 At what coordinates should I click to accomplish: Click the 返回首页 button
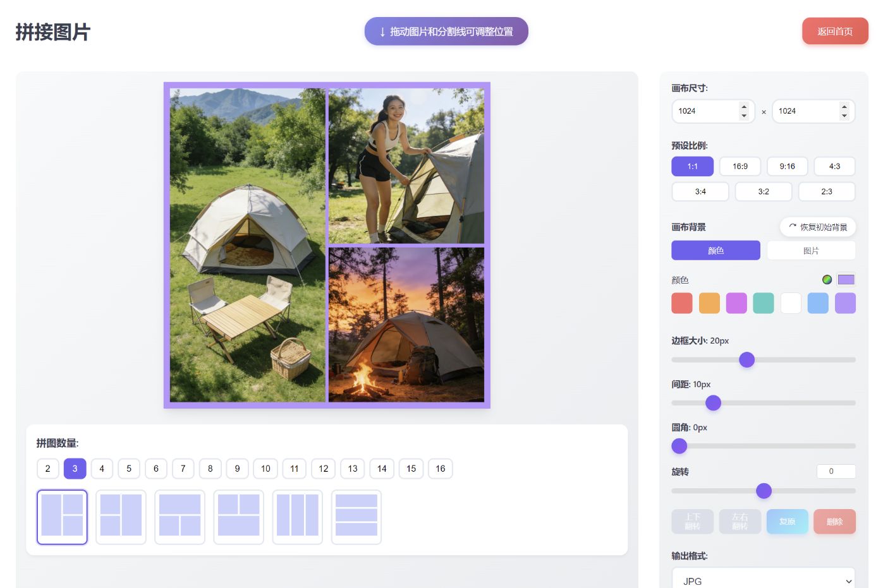point(834,32)
